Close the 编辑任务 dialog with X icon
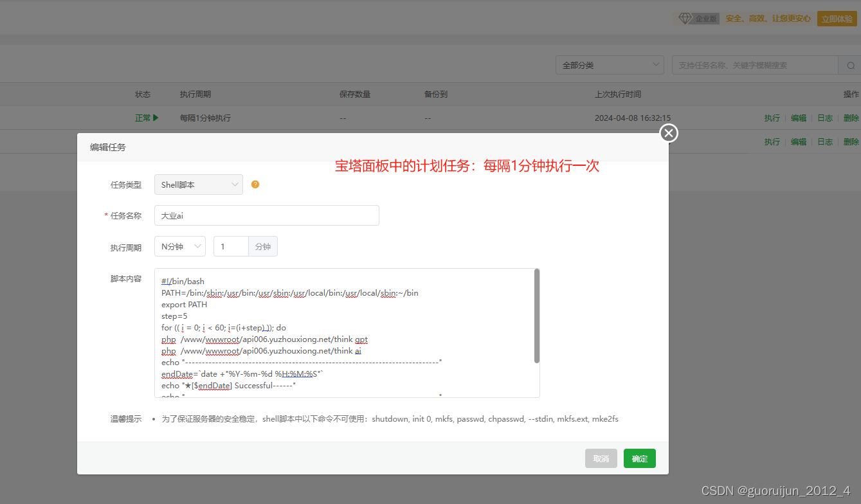This screenshot has height=504, width=861. click(669, 133)
